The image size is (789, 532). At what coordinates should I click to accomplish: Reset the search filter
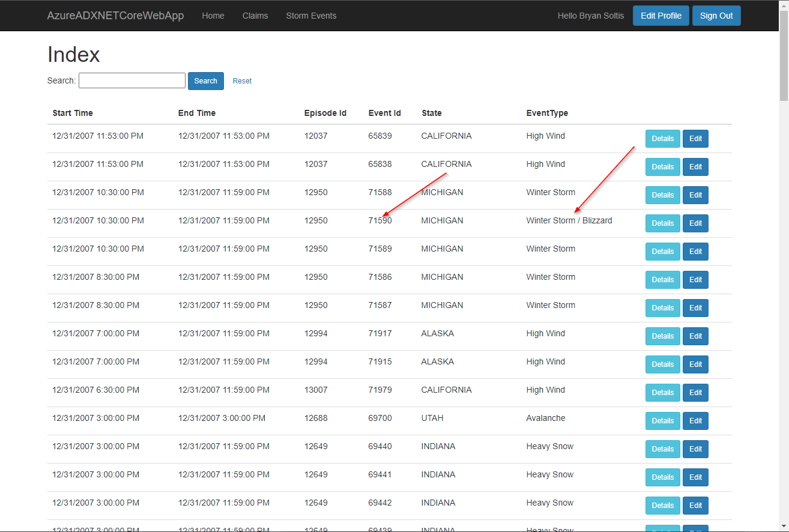[242, 81]
